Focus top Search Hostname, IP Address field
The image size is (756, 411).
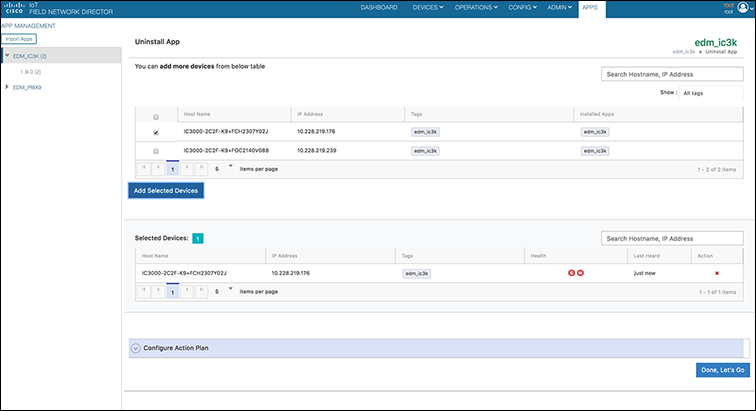pyautogui.click(x=672, y=74)
